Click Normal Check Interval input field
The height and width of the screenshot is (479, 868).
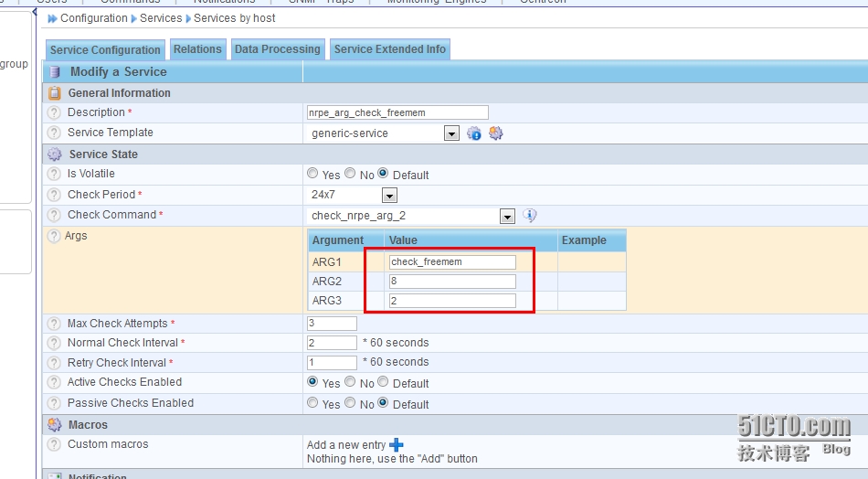pyautogui.click(x=333, y=343)
